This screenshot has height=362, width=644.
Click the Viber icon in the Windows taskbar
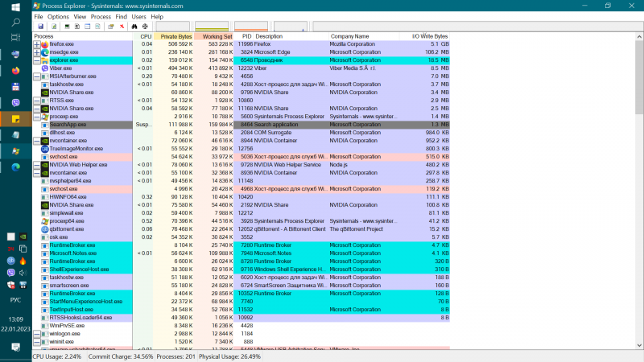click(15, 103)
